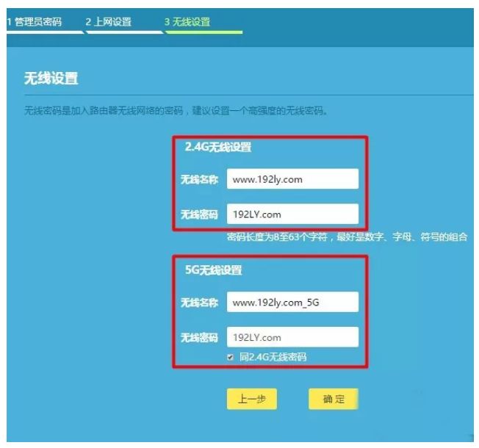Click the 无线密码 label under 5G
Image resolution: width=479 pixels, height=448 pixels.
point(199,338)
